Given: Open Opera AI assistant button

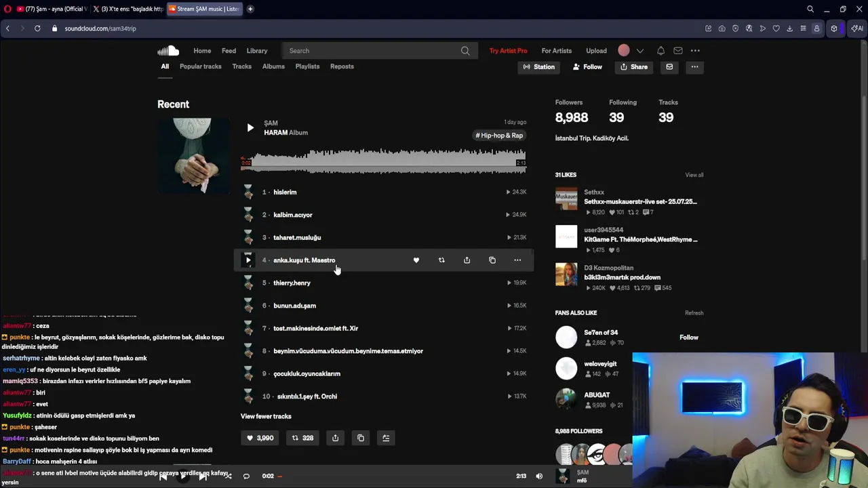Looking at the screenshot, I should tap(857, 28).
